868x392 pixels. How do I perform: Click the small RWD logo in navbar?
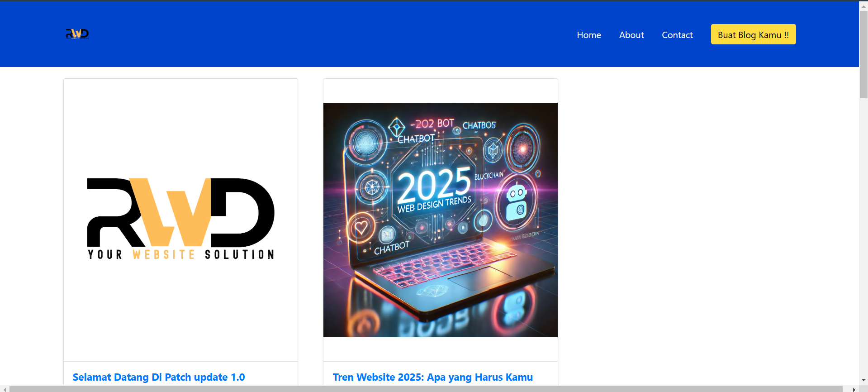point(77,34)
